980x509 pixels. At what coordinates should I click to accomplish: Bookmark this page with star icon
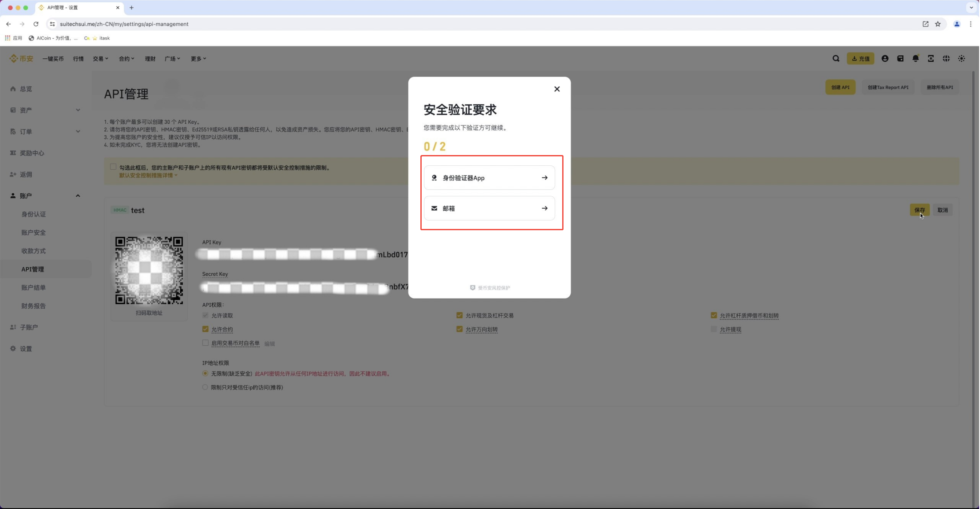(938, 24)
